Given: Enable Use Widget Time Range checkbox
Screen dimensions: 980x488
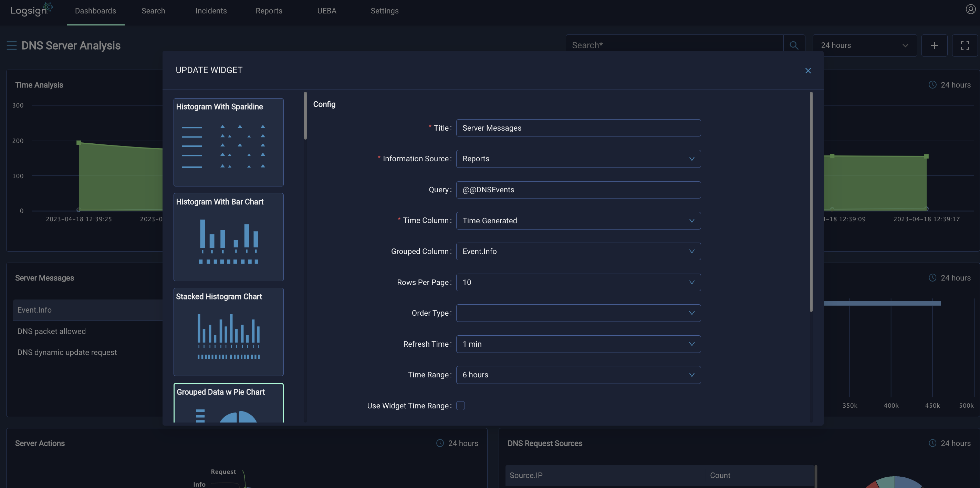Looking at the screenshot, I should [x=460, y=406].
